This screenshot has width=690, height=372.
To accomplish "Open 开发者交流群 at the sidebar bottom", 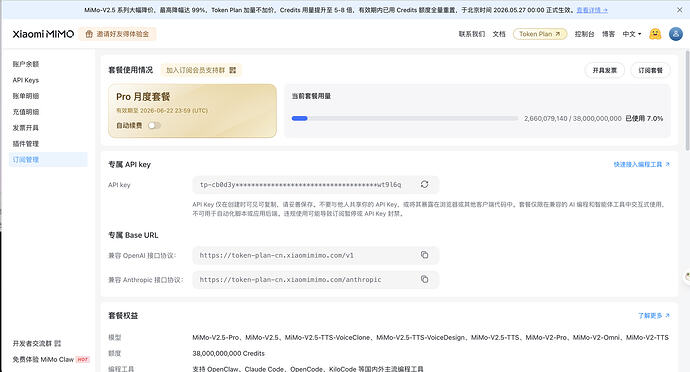I will (x=32, y=343).
